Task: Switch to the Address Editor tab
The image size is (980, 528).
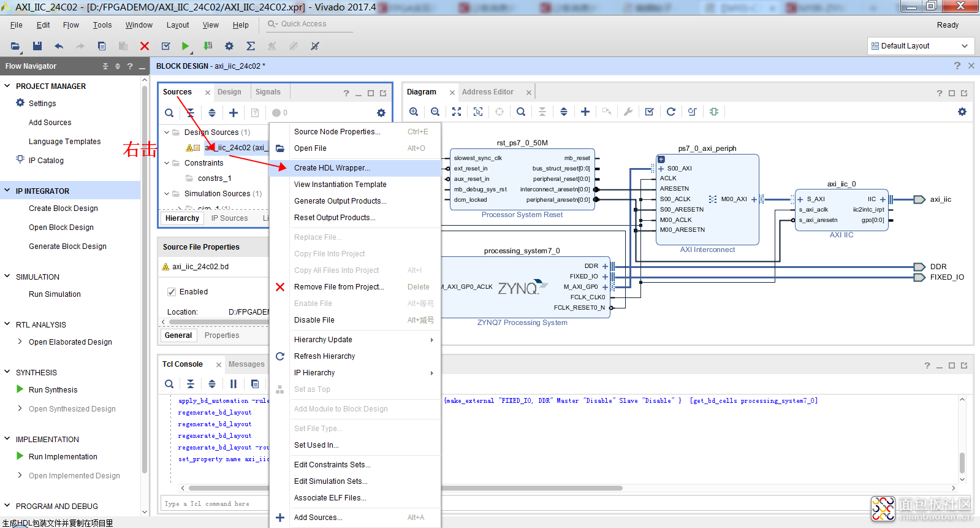Action: pyautogui.click(x=488, y=92)
